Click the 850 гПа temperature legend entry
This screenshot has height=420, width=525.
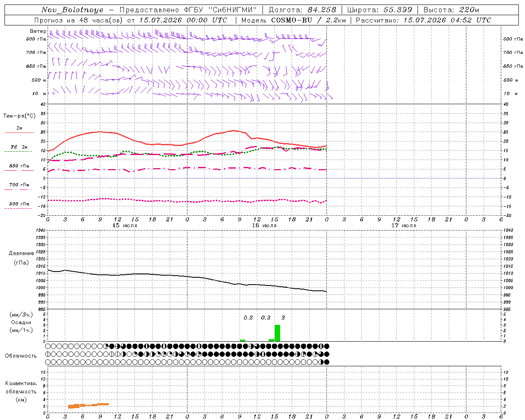(x=19, y=168)
